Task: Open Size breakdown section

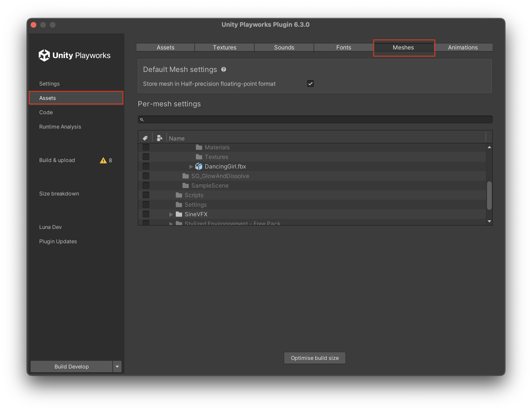Action: coord(59,194)
